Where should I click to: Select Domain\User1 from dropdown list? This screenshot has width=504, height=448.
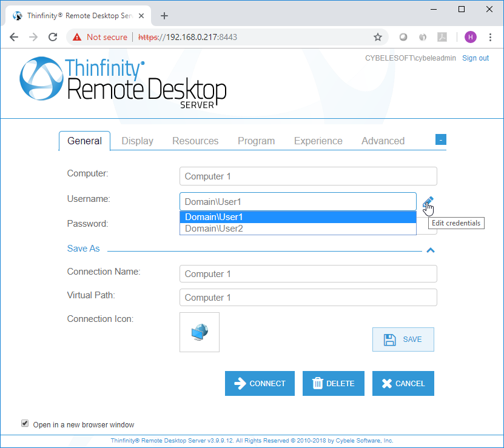coord(298,217)
